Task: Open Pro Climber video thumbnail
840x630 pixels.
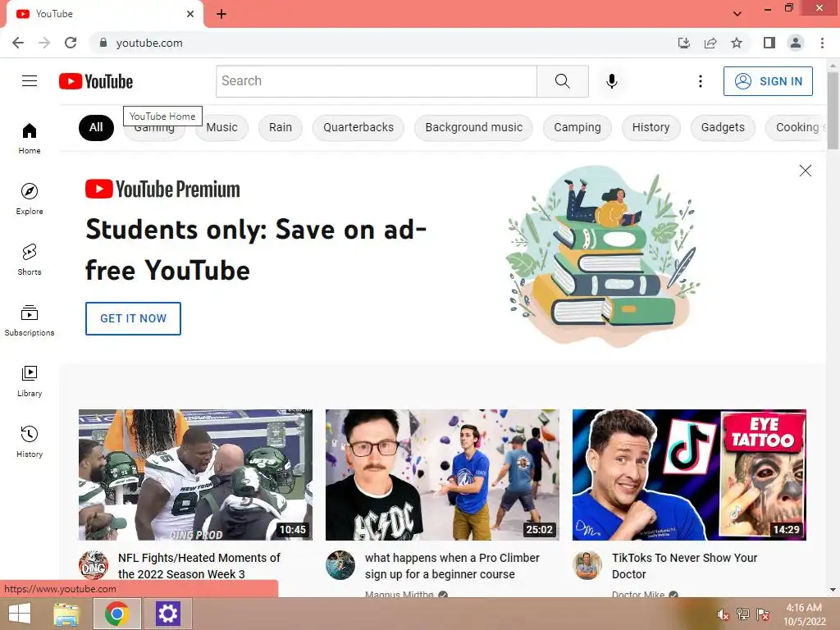Action: click(442, 475)
